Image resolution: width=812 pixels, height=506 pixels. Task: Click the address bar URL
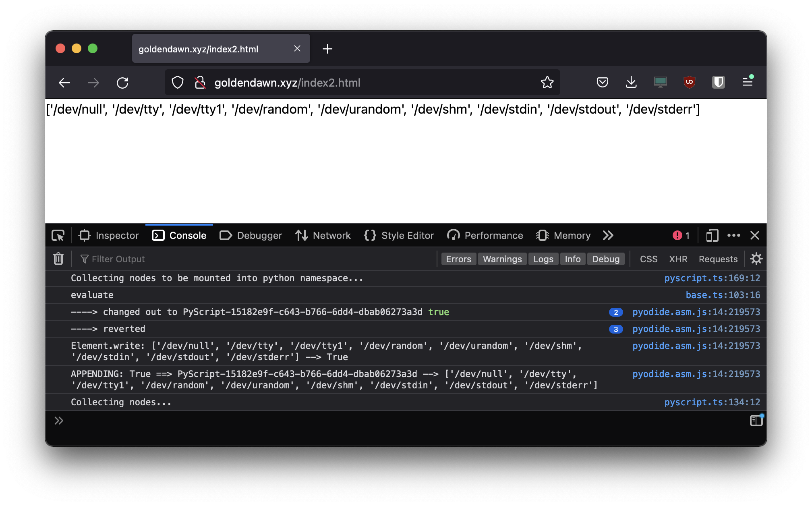pyautogui.click(x=287, y=83)
